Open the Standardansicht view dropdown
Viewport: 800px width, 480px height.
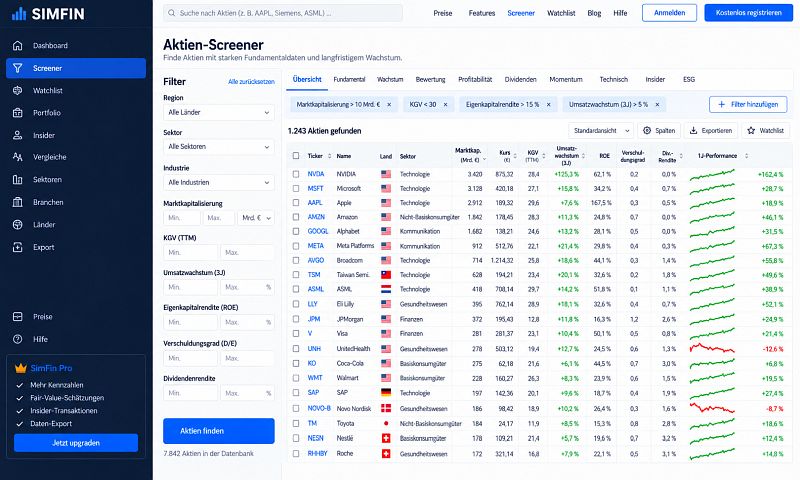point(601,131)
